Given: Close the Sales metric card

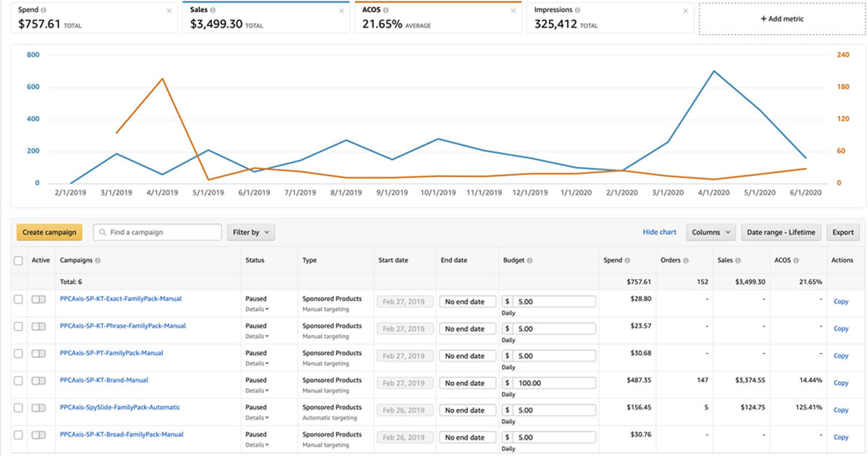Looking at the screenshot, I should tap(341, 11).
